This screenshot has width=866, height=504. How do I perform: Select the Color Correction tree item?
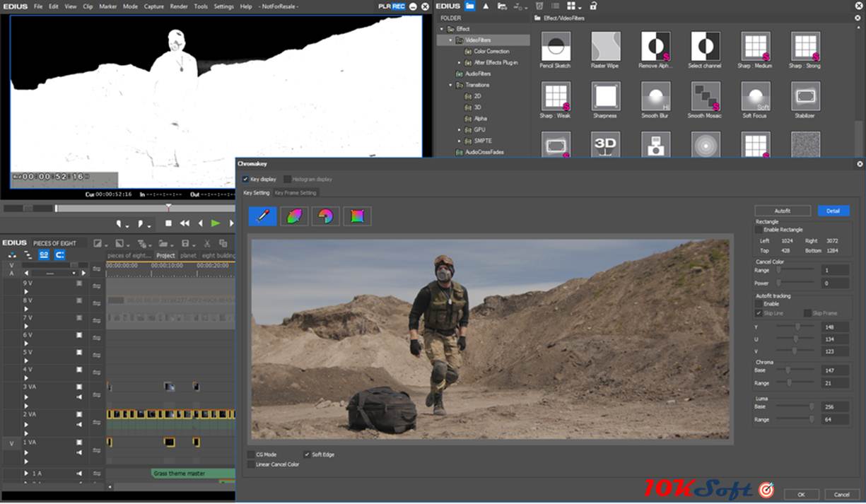point(491,51)
